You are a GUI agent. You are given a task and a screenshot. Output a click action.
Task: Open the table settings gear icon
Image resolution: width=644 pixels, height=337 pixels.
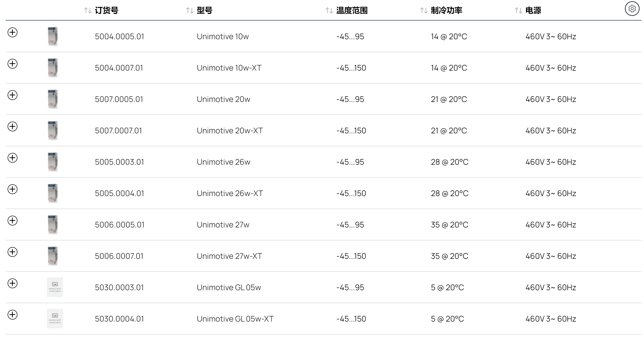[x=632, y=9]
